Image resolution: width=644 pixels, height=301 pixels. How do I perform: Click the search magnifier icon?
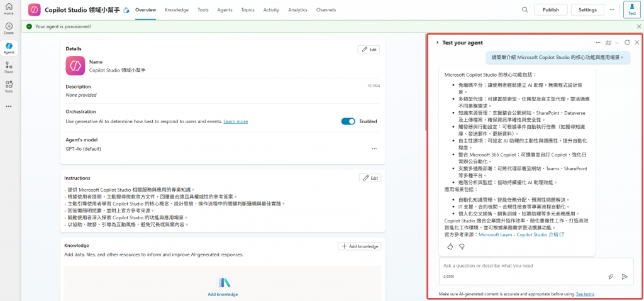click(525, 10)
